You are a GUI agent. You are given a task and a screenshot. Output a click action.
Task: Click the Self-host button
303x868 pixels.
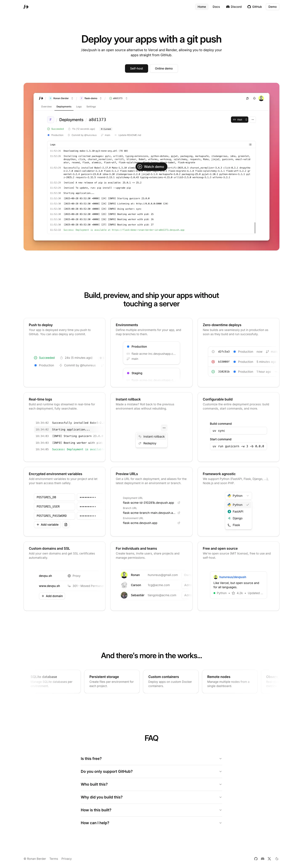point(136,68)
